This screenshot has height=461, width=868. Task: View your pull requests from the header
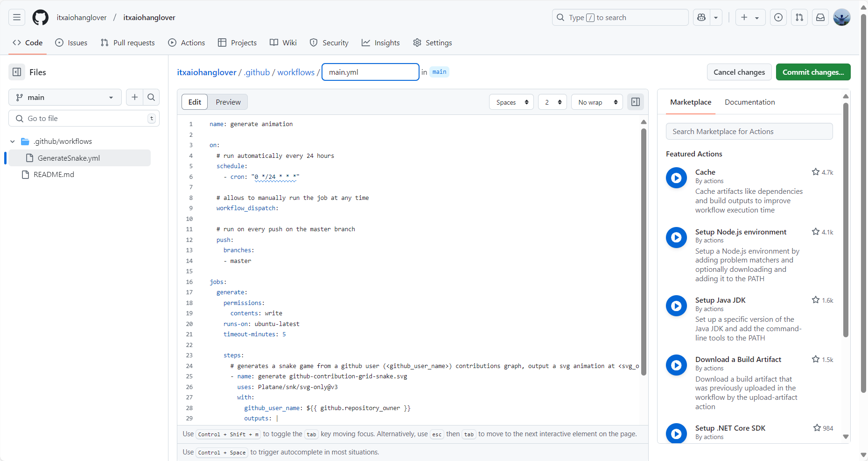pyautogui.click(x=799, y=17)
